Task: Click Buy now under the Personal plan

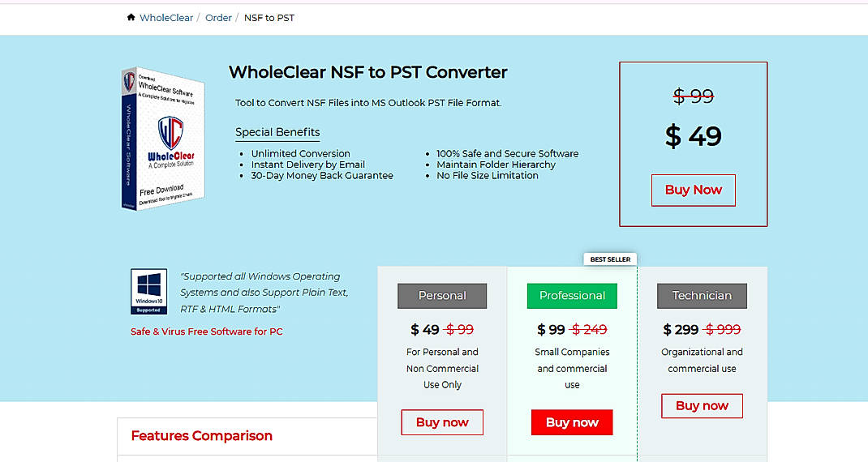Action: (x=442, y=422)
